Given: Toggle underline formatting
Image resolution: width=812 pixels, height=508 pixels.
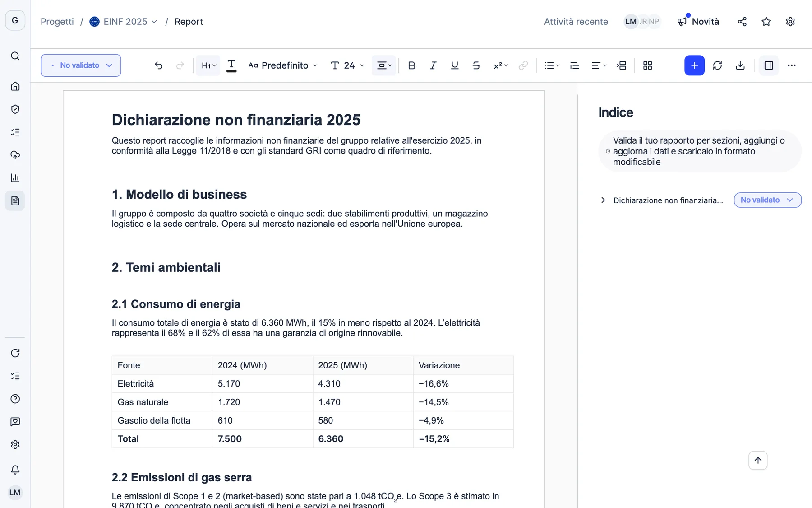Looking at the screenshot, I should coord(455,65).
